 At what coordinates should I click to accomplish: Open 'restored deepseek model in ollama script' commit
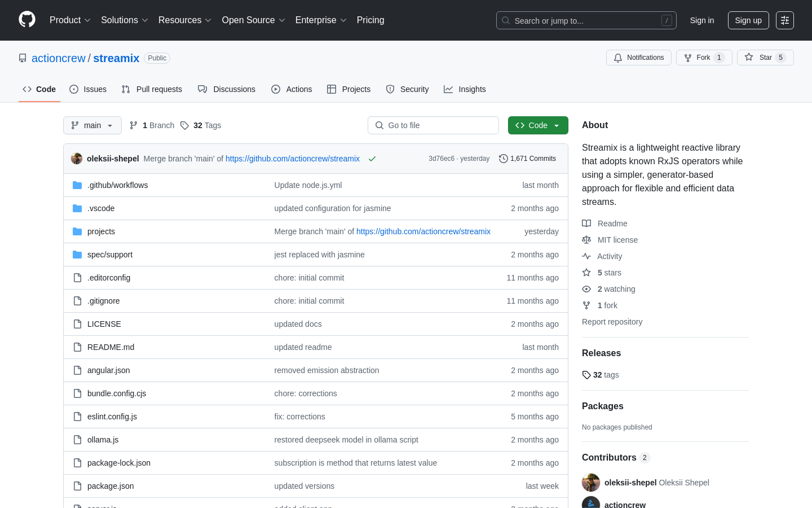coord(346,440)
